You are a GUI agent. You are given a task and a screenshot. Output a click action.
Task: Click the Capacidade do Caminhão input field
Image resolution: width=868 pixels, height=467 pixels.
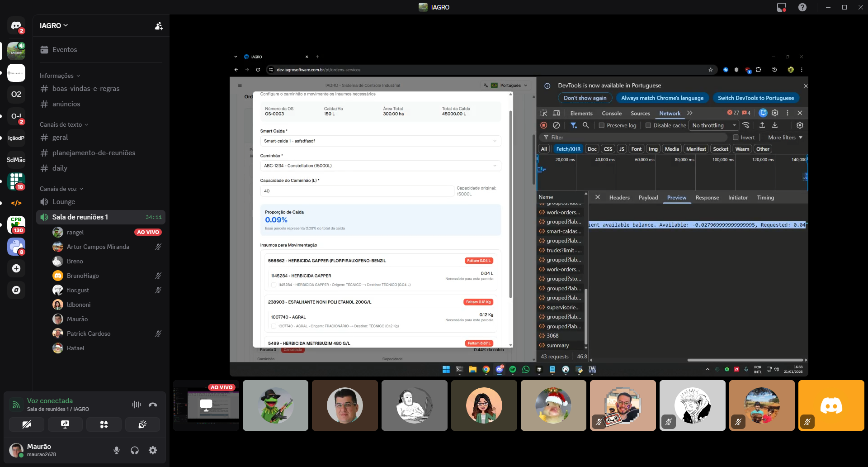357,191
